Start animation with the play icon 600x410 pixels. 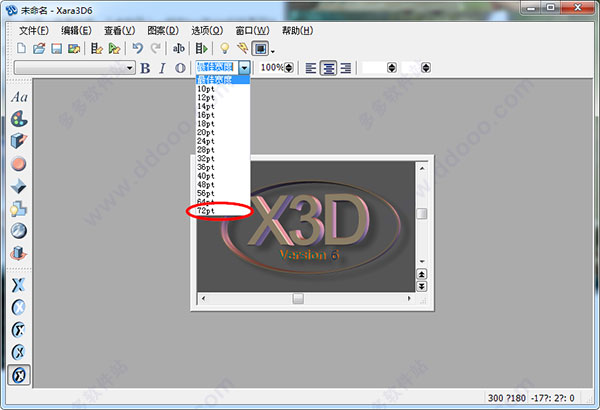201,49
